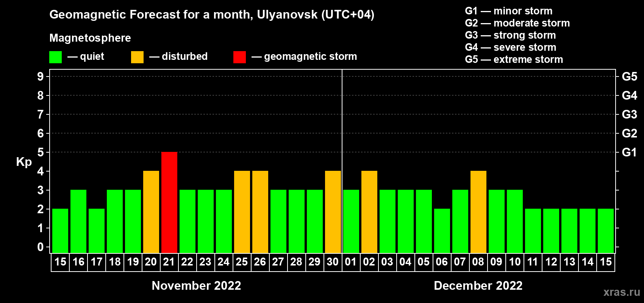This screenshot has height=303, width=644.
Task: Click the G1 storm level axis label
Action: (629, 152)
